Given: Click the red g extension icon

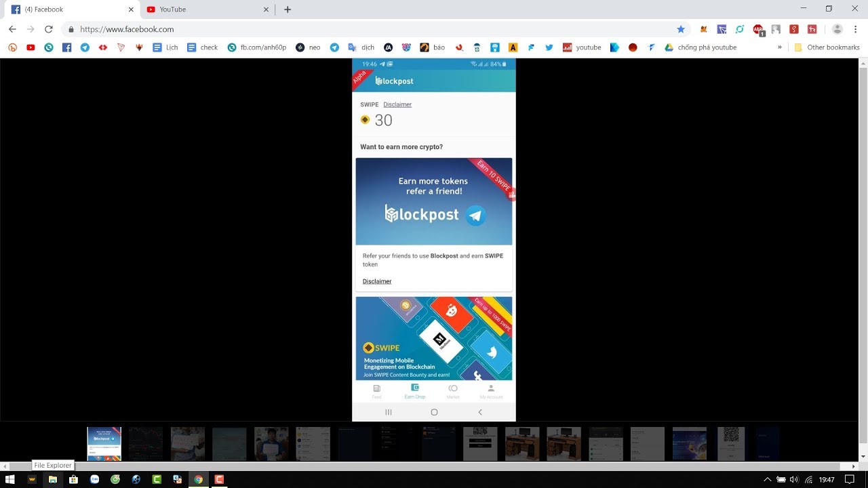Looking at the screenshot, I should pyautogui.click(x=794, y=29).
